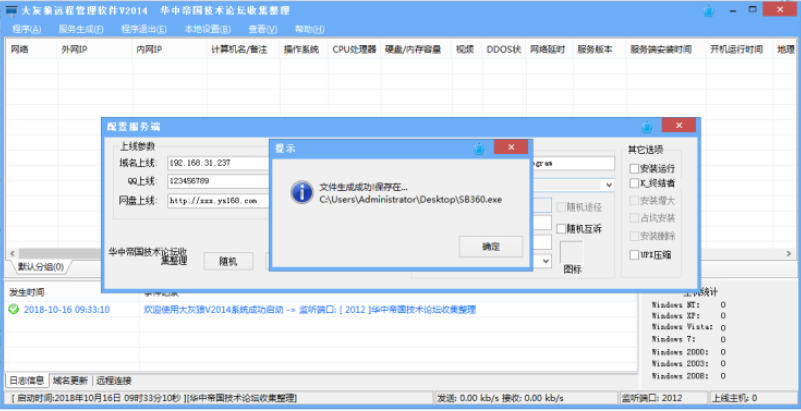
Task: Click the QQ上线 input field
Action: [x=218, y=181]
